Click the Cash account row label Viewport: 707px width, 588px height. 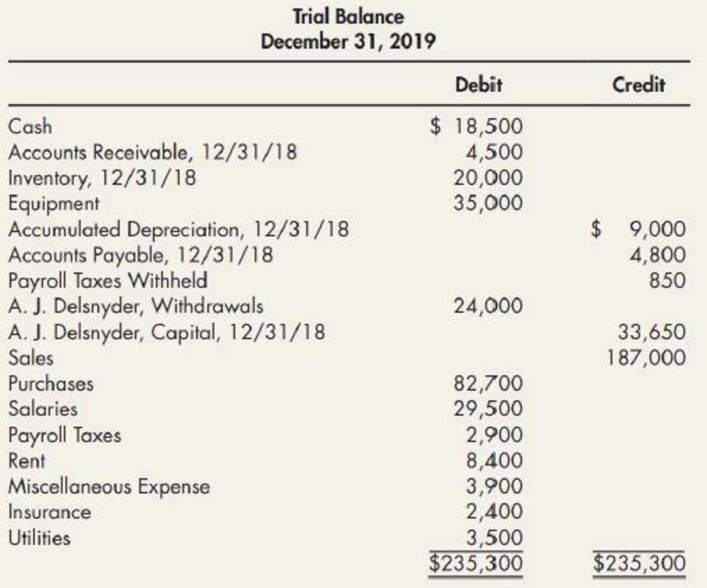point(30,126)
